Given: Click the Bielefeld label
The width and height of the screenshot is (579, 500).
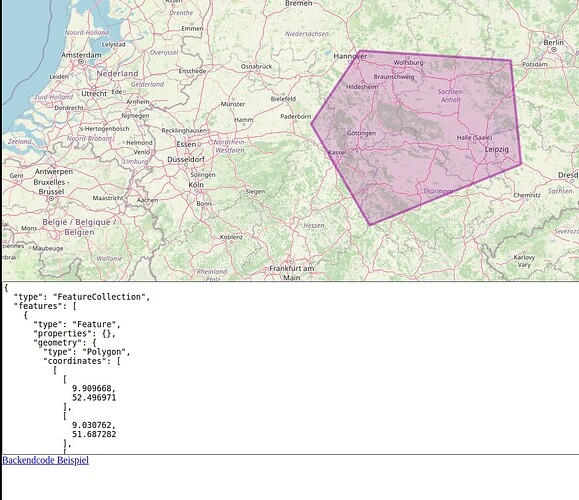Looking at the screenshot, I should coord(283,99).
